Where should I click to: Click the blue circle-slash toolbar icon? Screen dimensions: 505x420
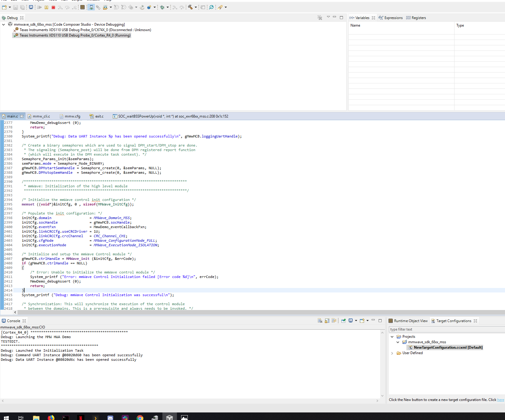click(211, 7)
